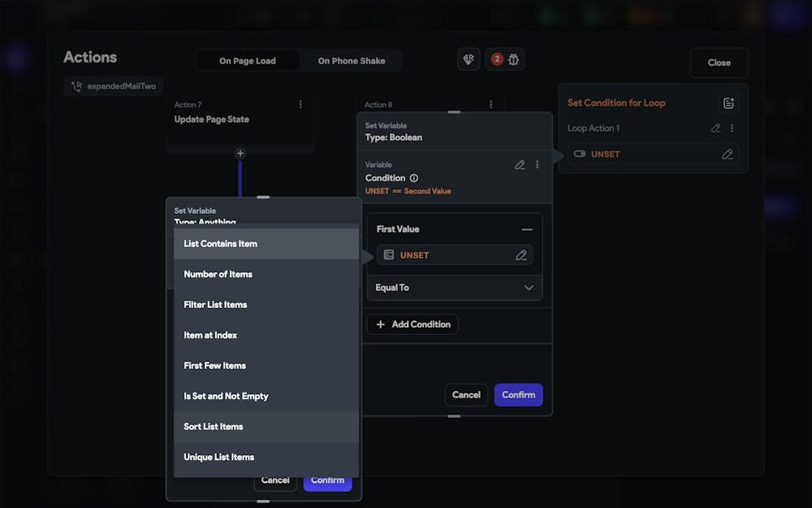812x508 pixels.
Task: Cancel the Boolean condition dialog
Action: [466, 395]
